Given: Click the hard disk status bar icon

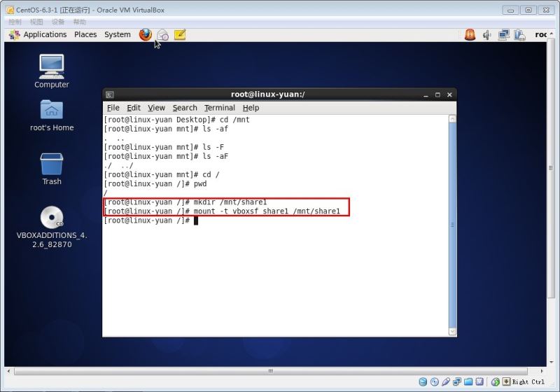Looking at the screenshot, I should pos(423,381).
